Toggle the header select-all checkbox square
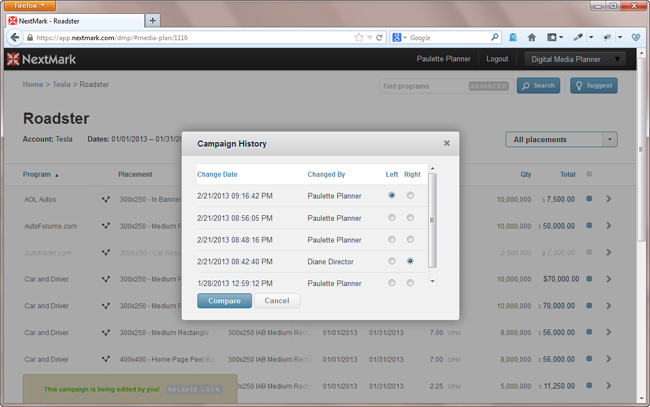 (x=589, y=174)
